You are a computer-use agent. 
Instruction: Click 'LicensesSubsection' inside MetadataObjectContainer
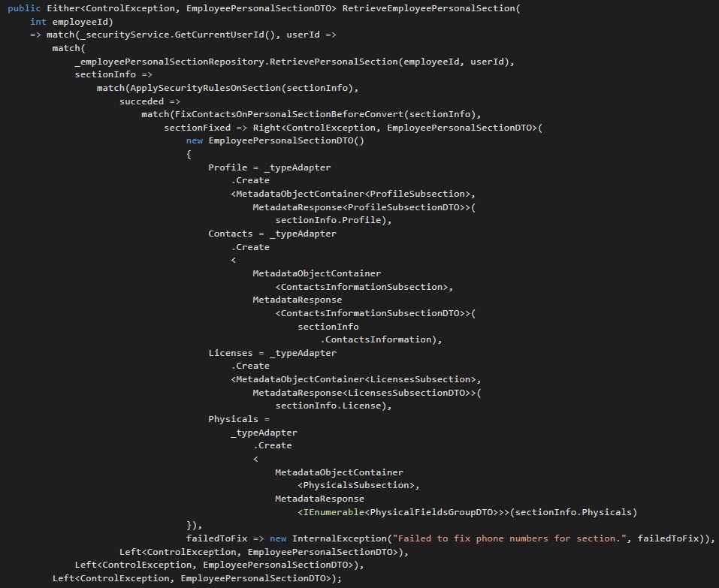[x=420, y=379]
